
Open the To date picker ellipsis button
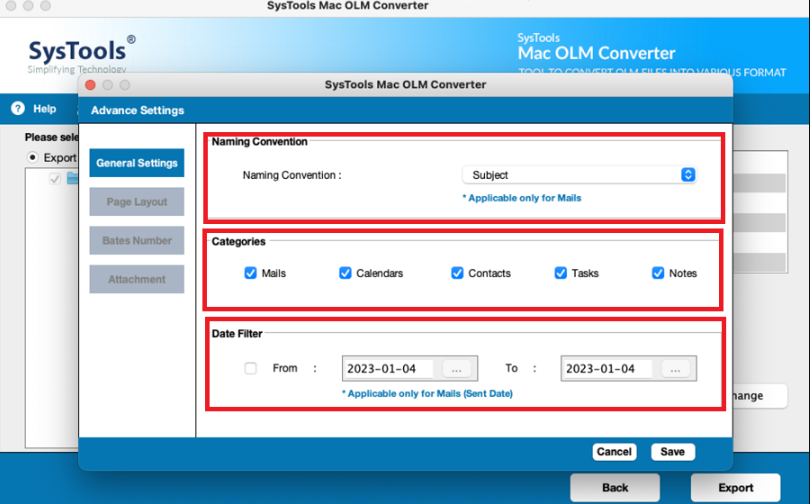(675, 369)
